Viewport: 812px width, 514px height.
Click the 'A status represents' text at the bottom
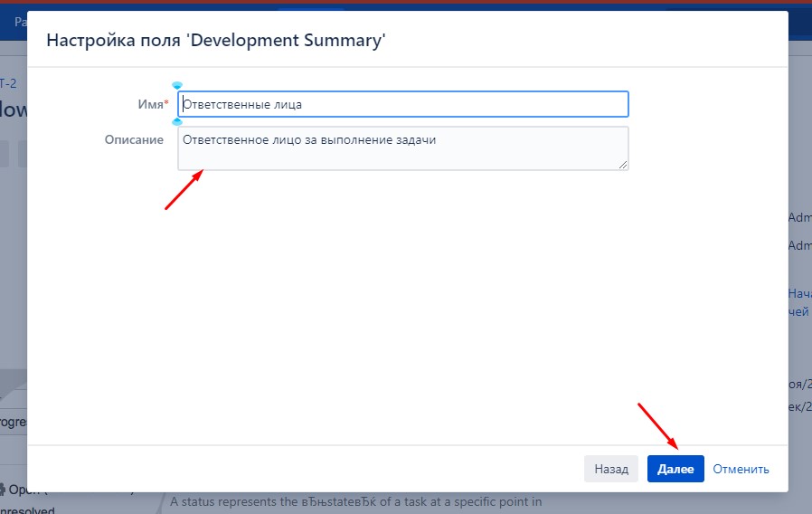coord(355,501)
